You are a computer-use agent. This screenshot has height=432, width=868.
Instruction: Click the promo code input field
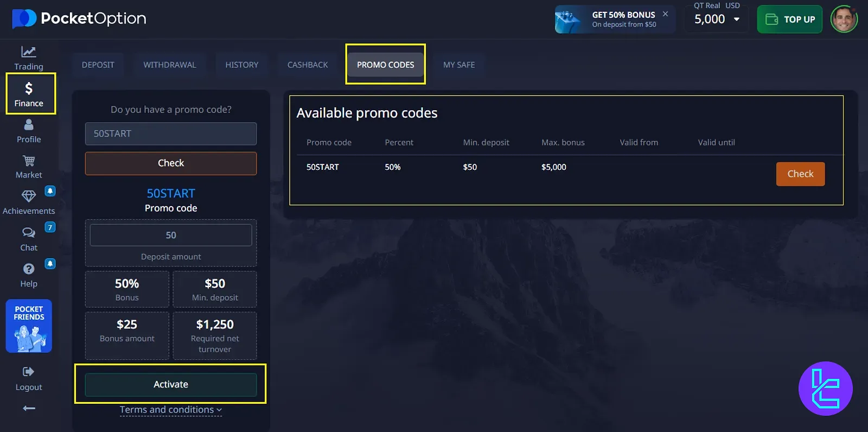[171, 134]
